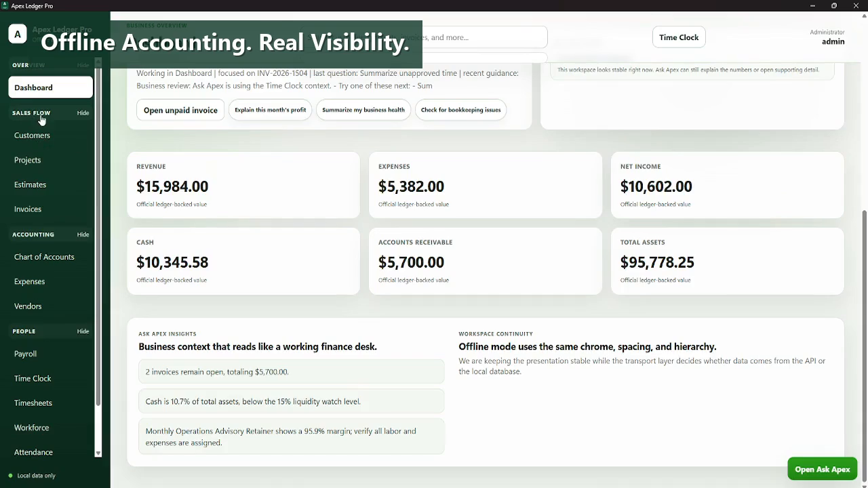Navigate to Invoices
Viewport: 868px width, 488px height.
51,209
